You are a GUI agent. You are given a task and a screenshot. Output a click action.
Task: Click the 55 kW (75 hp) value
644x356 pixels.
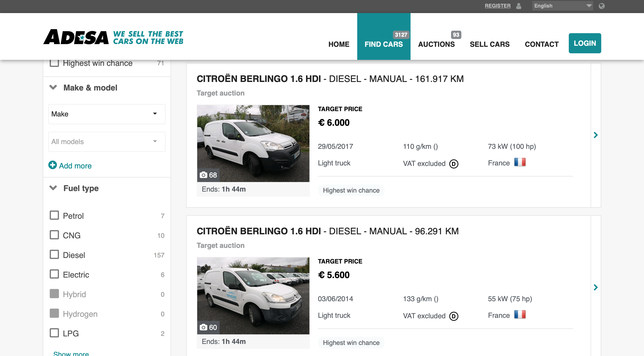(510, 299)
